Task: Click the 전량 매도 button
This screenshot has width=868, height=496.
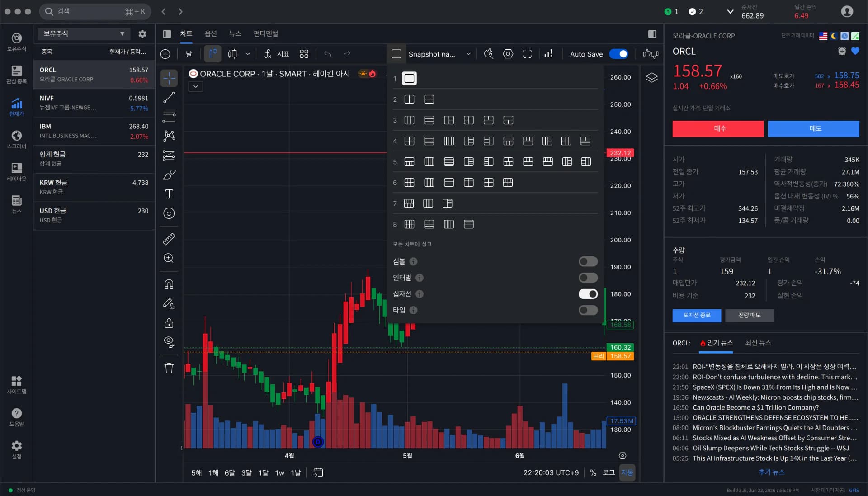Action: [x=750, y=315]
